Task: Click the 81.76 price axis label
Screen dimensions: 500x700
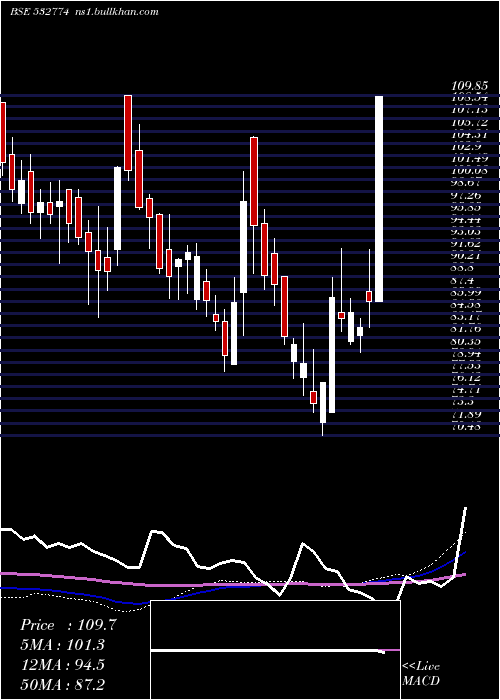Action: (x=466, y=329)
